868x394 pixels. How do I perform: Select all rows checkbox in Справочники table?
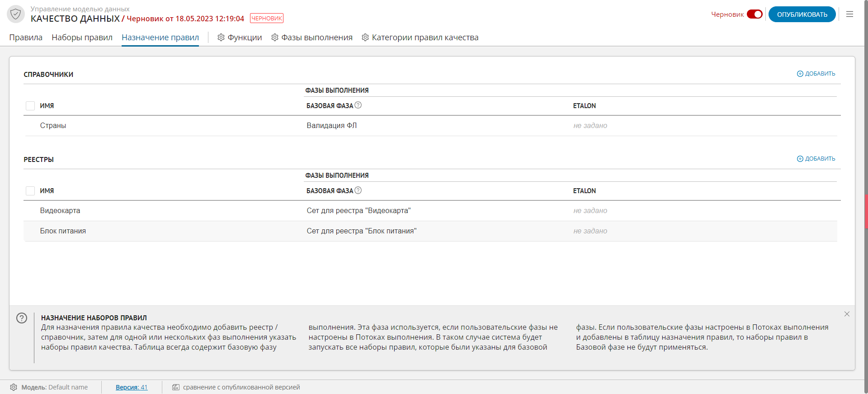tap(30, 106)
